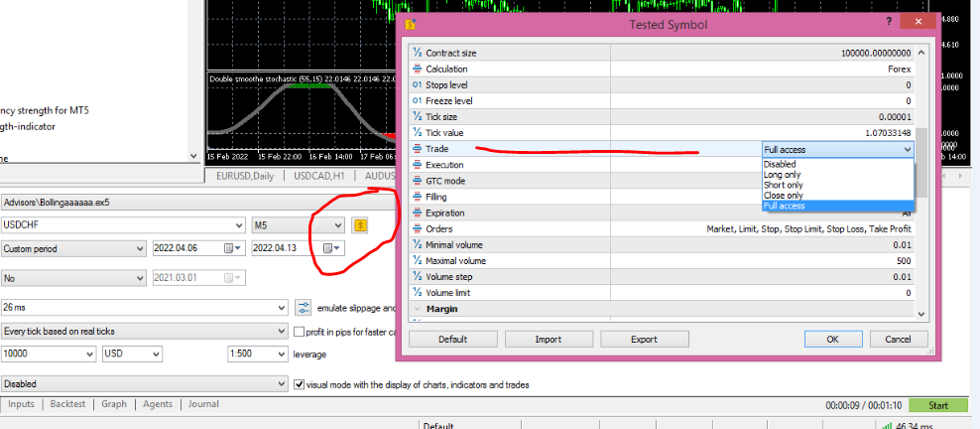Click the connection signal bars in status bar
Screen dimensions: 980x429
click(x=886, y=426)
